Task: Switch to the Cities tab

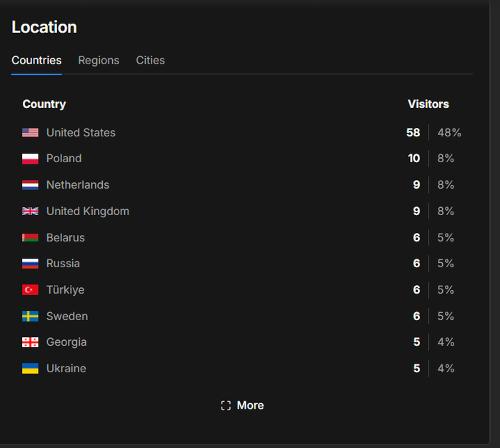Action: click(150, 60)
